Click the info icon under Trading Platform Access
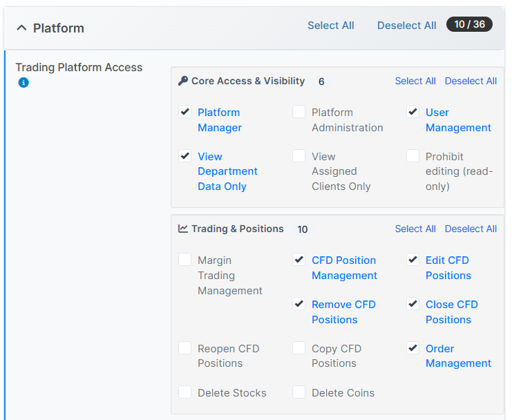The width and height of the screenshot is (512, 420). point(23,83)
